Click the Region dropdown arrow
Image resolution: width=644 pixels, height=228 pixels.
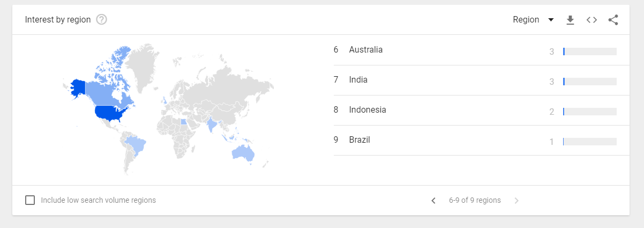click(x=551, y=20)
